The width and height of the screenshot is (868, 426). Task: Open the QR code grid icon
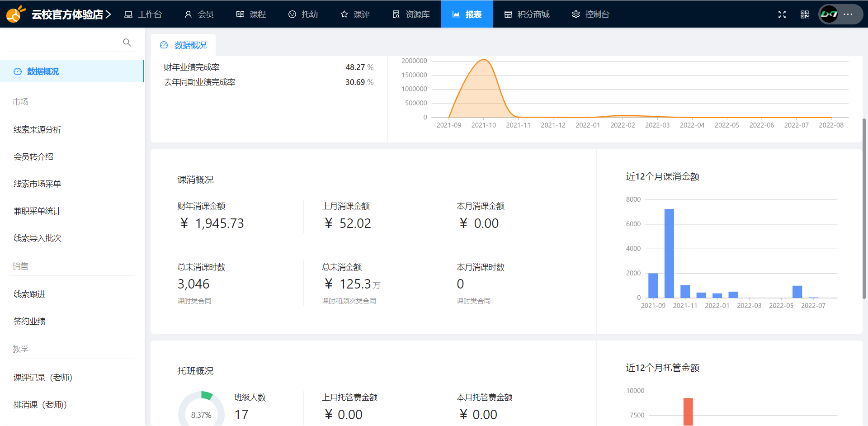pyautogui.click(x=805, y=14)
